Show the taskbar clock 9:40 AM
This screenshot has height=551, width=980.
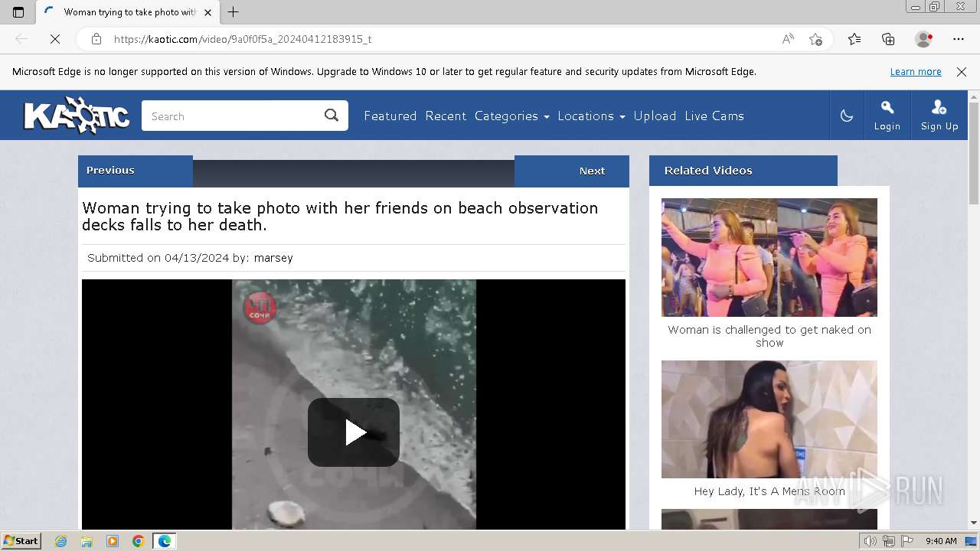[x=941, y=541]
